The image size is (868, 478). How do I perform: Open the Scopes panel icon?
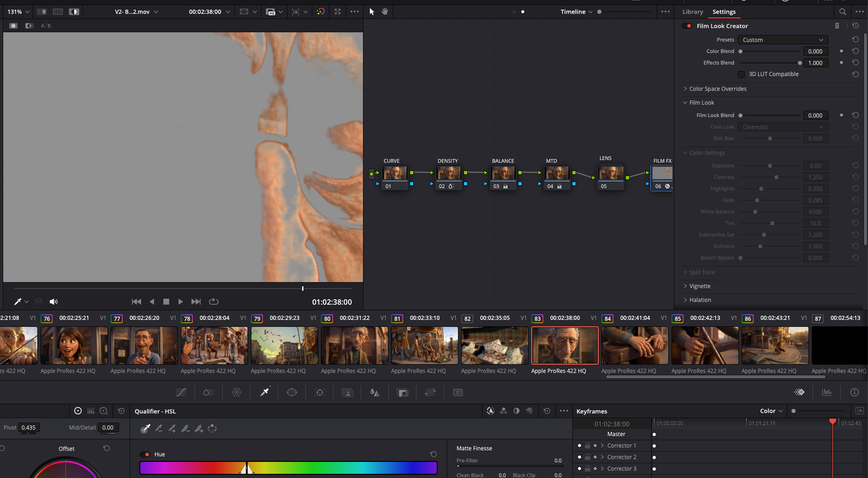[827, 392]
